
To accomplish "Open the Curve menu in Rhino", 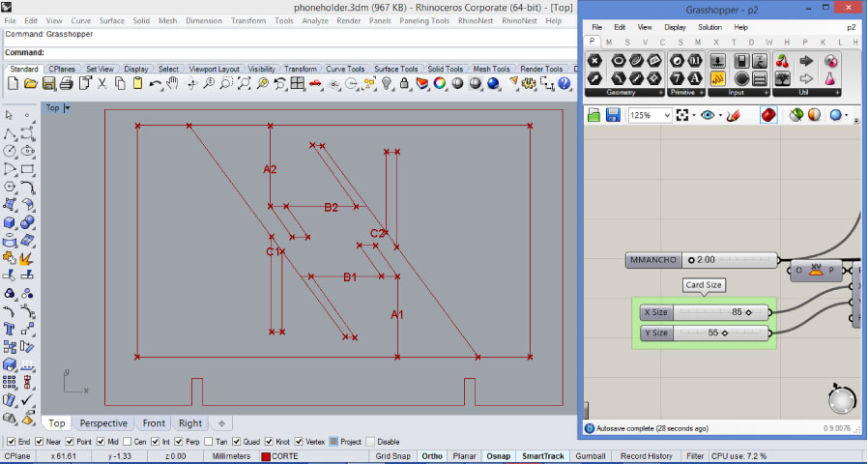I will click(x=81, y=20).
